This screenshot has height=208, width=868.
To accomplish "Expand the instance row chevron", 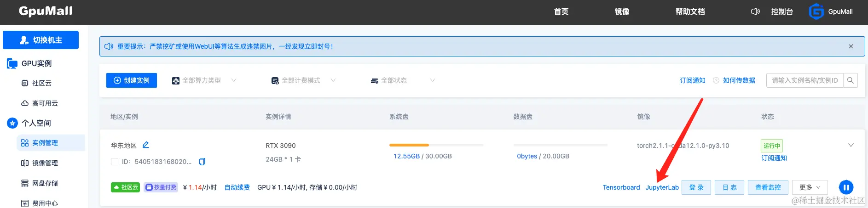I will 851,145.
